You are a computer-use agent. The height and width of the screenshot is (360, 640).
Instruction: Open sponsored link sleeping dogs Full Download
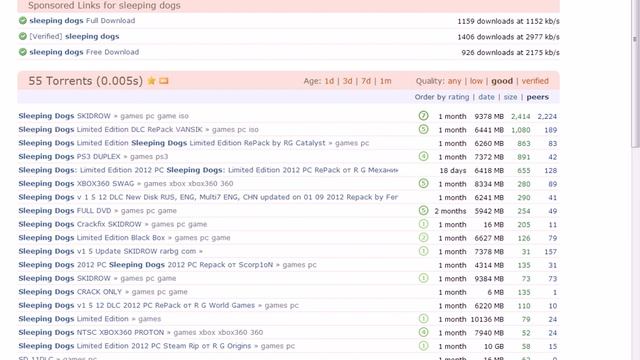click(82, 20)
